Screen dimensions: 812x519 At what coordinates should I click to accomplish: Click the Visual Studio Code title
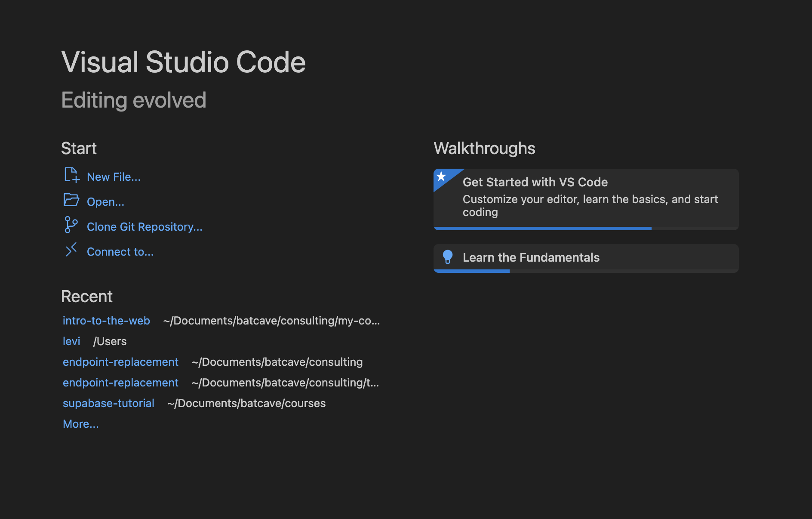point(183,62)
